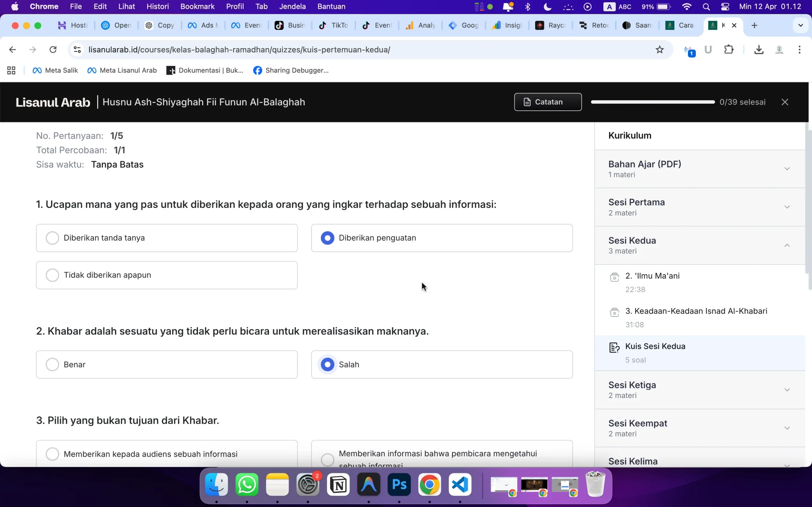Select 'Benar' for question 2
This screenshot has height=507, width=812.
(x=53, y=364)
